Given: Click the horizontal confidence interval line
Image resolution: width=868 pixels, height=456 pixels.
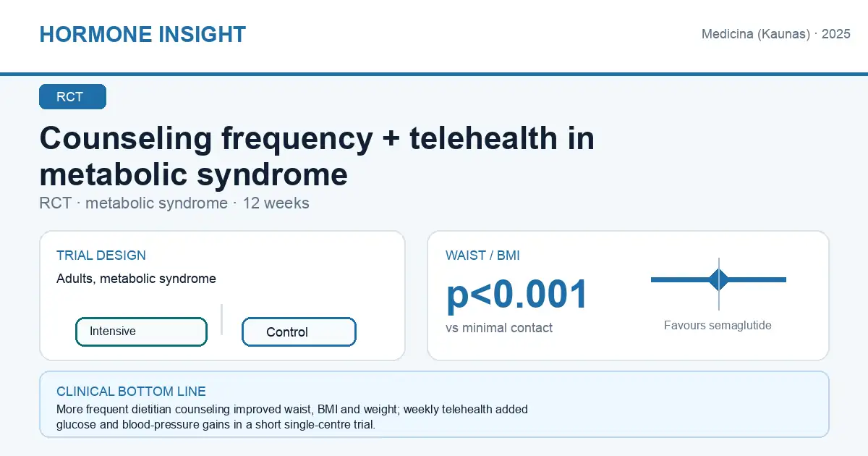Looking at the screenshot, I should [718, 279].
